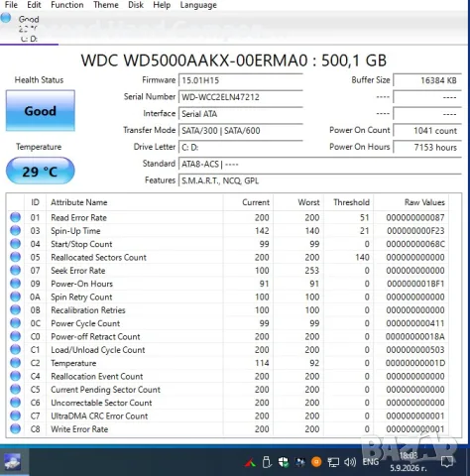
Task: Click the disk title WDC WD5000AAKX-00ERMA0
Action: point(234,60)
